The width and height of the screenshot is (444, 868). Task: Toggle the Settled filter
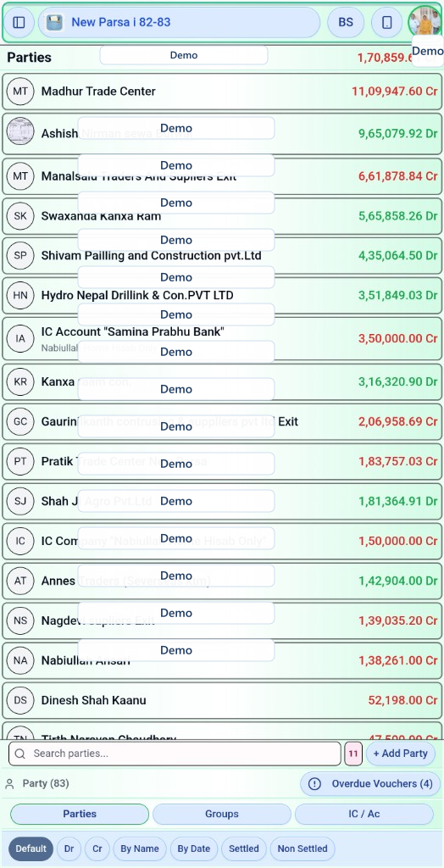pos(243,849)
